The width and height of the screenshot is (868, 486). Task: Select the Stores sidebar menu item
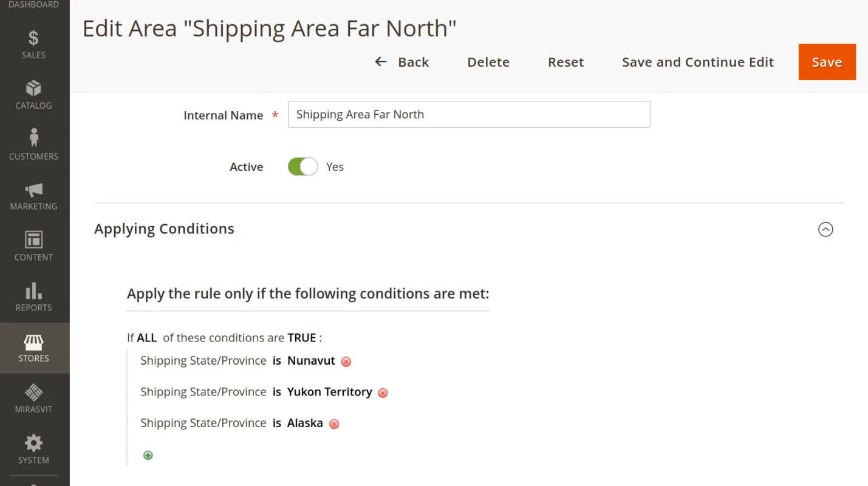coord(33,347)
